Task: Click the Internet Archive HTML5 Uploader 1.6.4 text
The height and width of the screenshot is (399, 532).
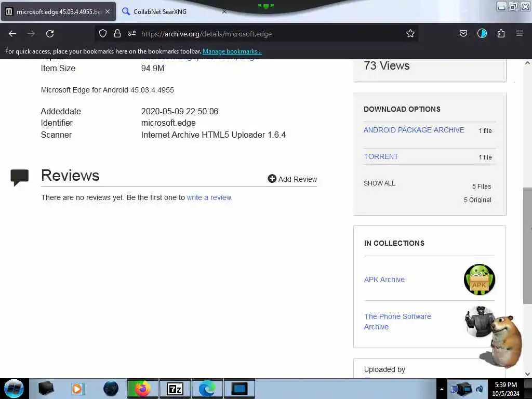Action: click(214, 135)
